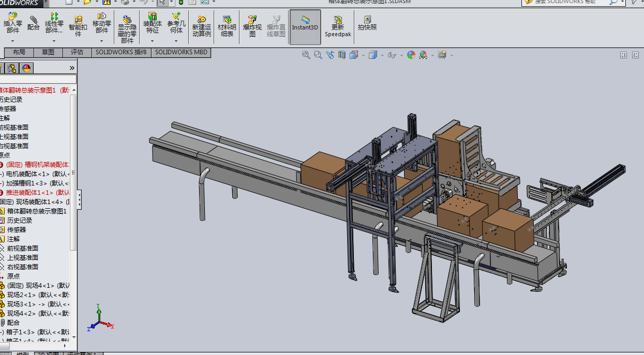Open the SOLIDWORKS MBD tab
Image resolution: width=644 pixels, height=355 pixels.
point(181,52)
